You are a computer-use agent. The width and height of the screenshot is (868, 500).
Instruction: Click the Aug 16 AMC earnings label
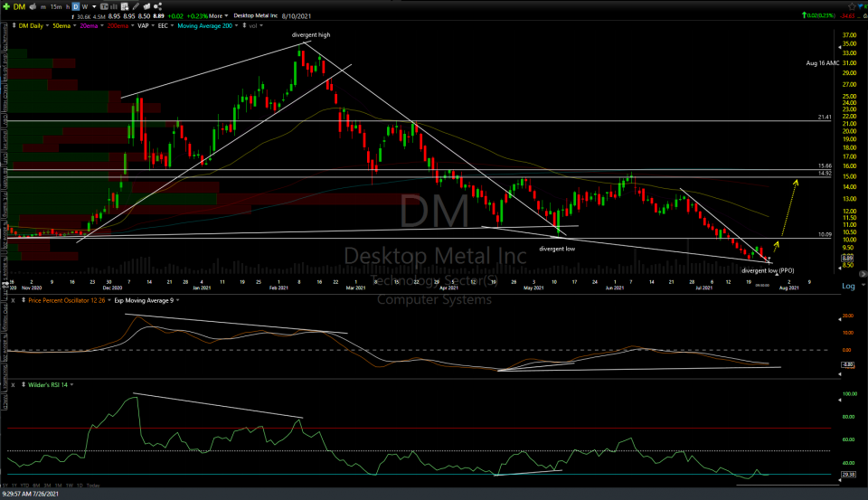coord(823,63)
